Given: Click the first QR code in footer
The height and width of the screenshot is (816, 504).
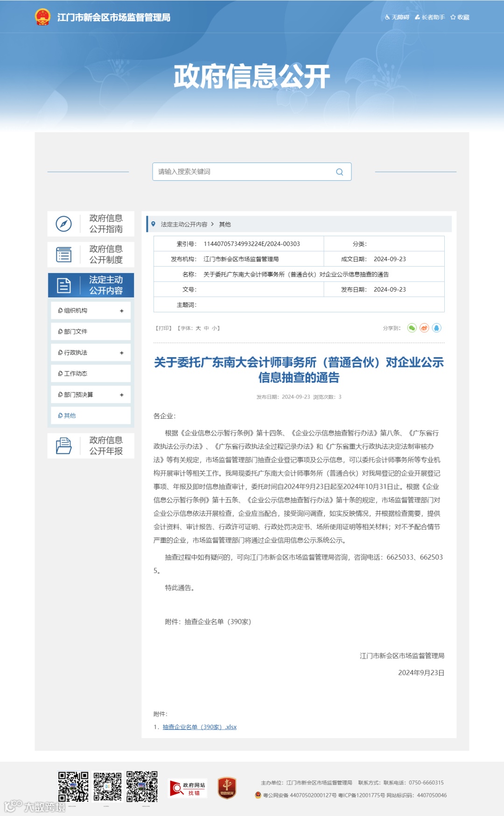Looking at the screenshot, I should (x=73, y=787).
